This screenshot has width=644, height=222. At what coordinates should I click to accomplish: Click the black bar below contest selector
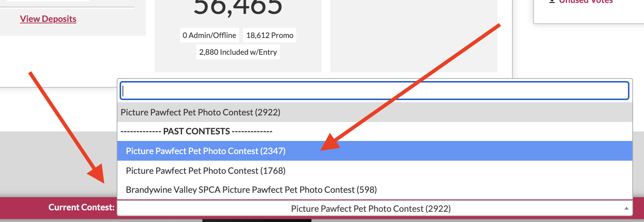257,221
